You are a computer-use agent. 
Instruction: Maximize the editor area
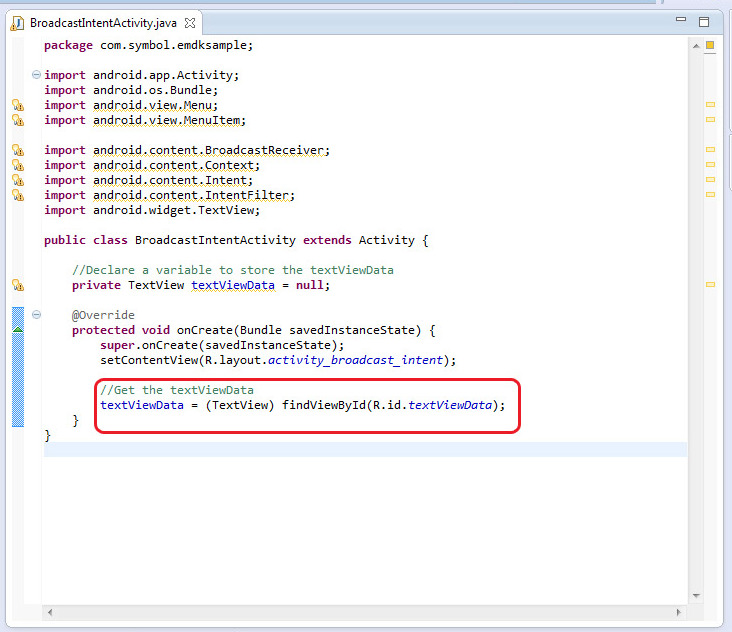coord(703,21)
